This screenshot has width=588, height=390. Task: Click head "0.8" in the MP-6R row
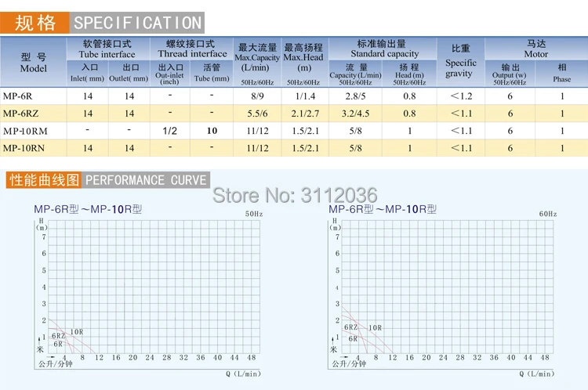click(409, 96)
